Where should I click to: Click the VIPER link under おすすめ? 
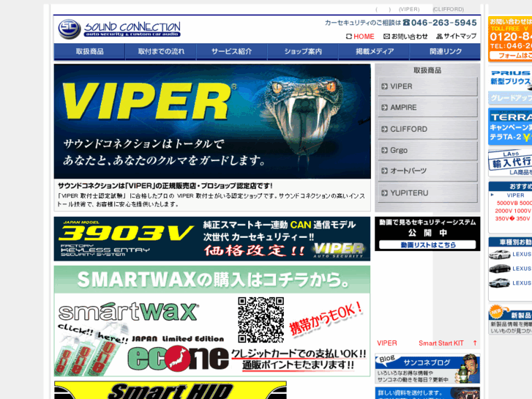[515, 195]
